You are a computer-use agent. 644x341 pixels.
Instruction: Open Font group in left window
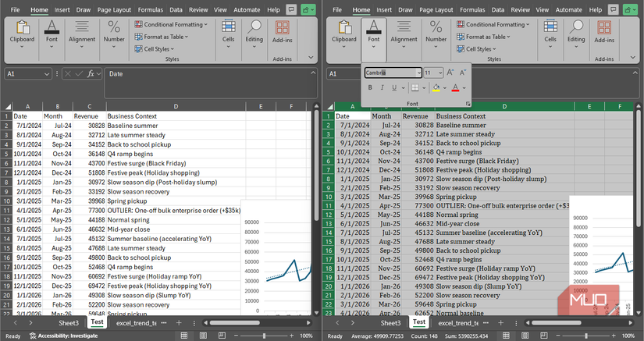click(x=52, y=34)
